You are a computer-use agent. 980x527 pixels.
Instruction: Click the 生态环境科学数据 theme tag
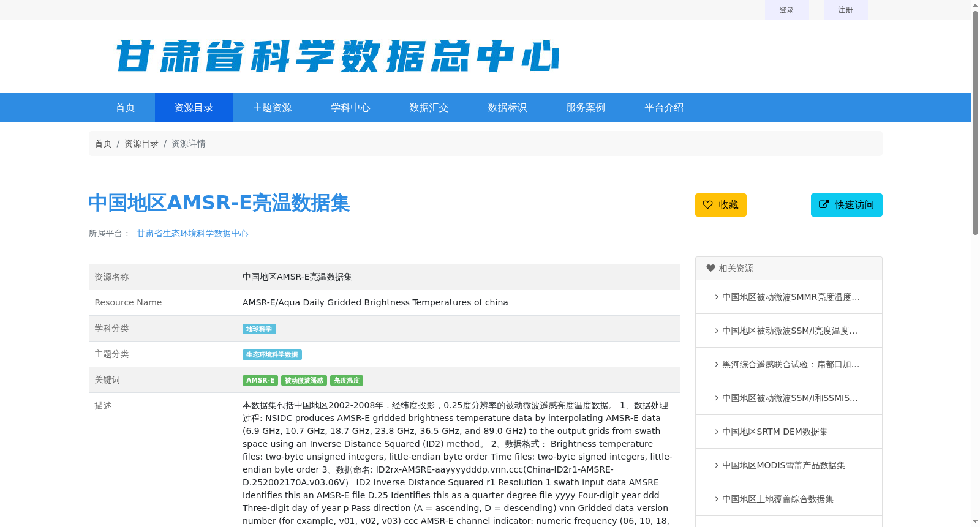click(x=272, y=354)
